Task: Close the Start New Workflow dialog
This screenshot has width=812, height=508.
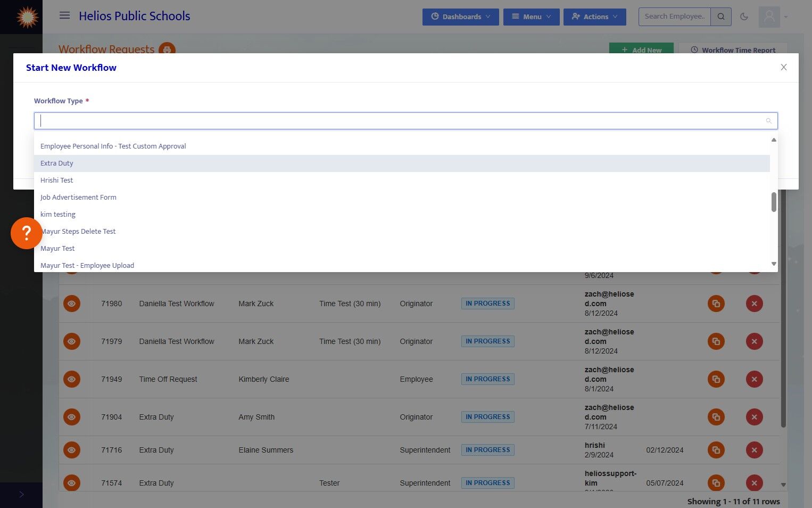Action: [x=784, y=67]
